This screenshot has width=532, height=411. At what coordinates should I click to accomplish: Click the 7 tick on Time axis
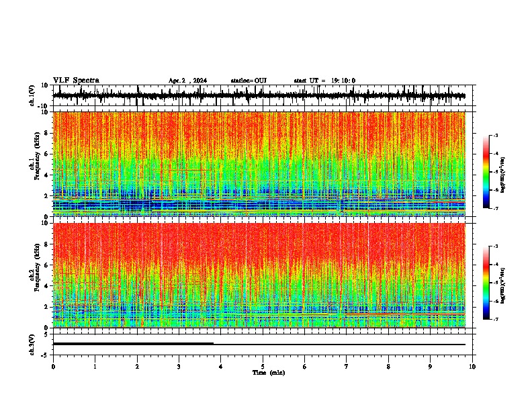(x=347, y=367)
